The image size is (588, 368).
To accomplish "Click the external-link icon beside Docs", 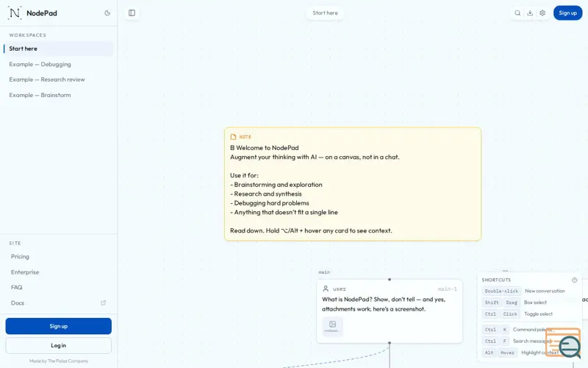I will pyautogui.click(x=103, y=302).
